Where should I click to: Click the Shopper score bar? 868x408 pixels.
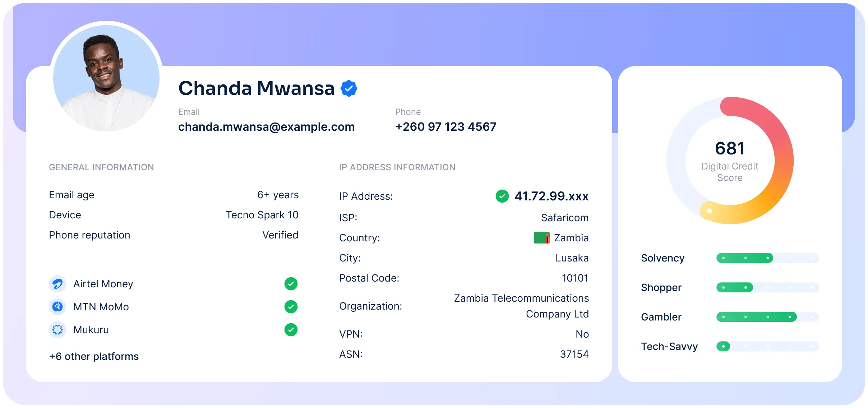click(768, 287)
